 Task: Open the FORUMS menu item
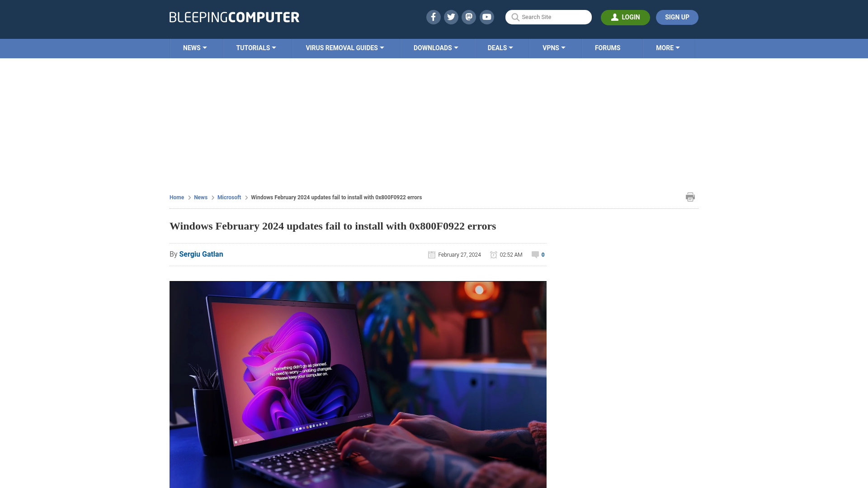tap(608, 47)
